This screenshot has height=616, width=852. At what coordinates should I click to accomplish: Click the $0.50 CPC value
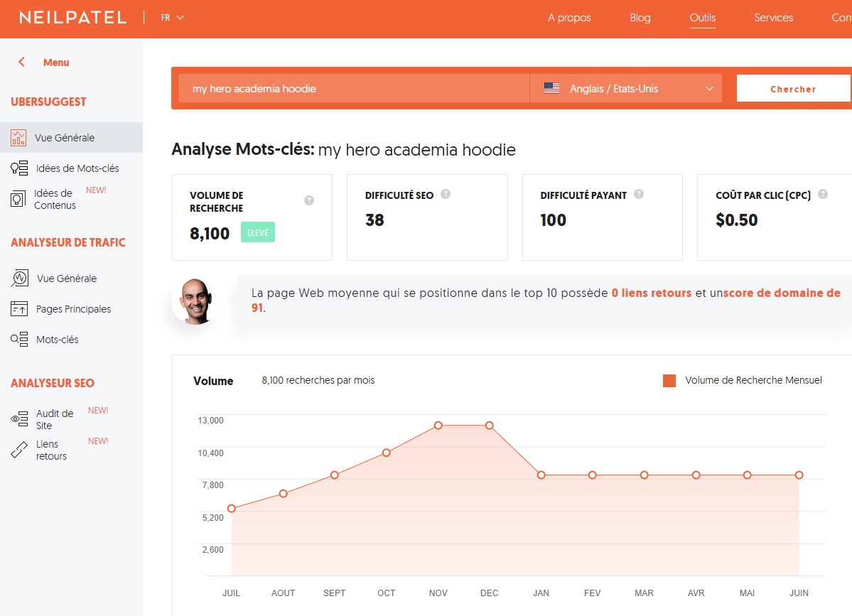(736, 220)
